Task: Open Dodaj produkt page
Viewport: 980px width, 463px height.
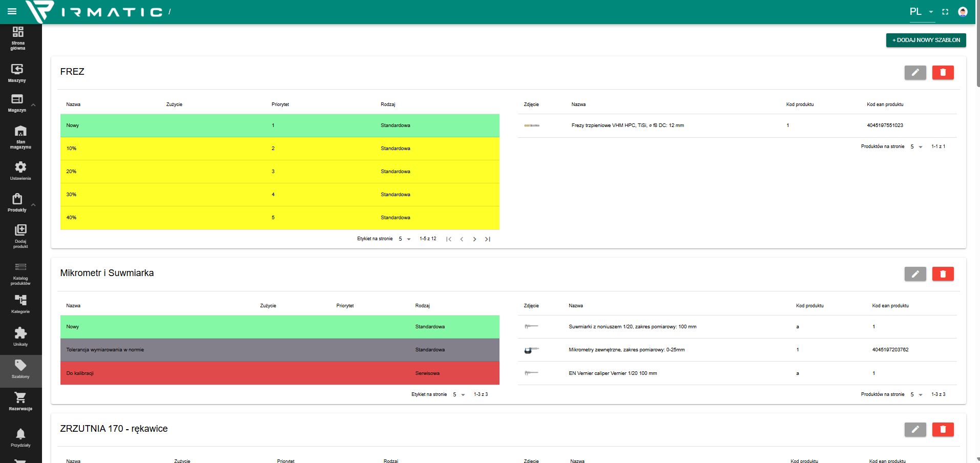Action: pos(20,236)
